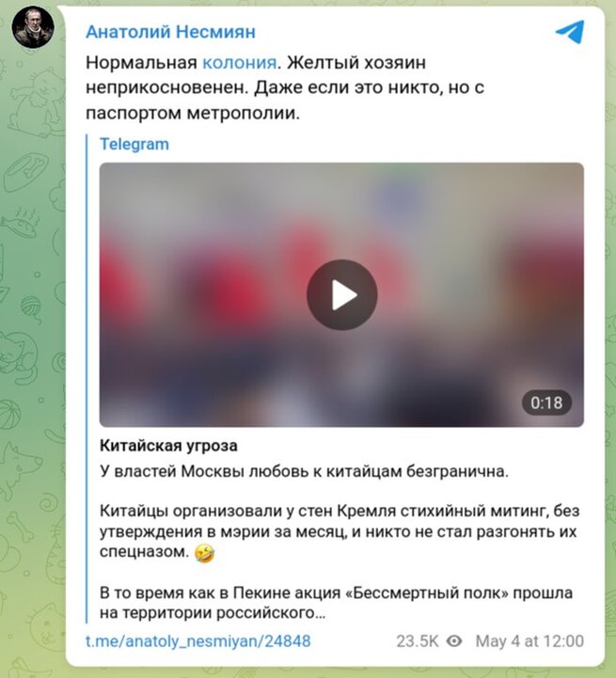Open the Telegram preview source label
The image size is (616, 678).
tap(134, 144)
